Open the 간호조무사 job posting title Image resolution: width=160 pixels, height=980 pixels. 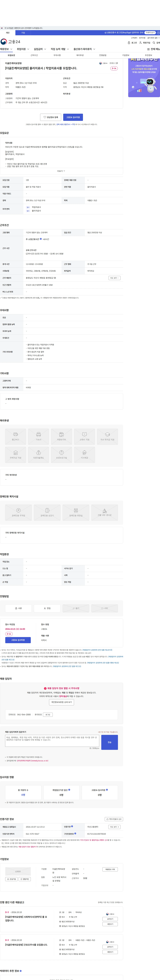(x=26, y=945)
